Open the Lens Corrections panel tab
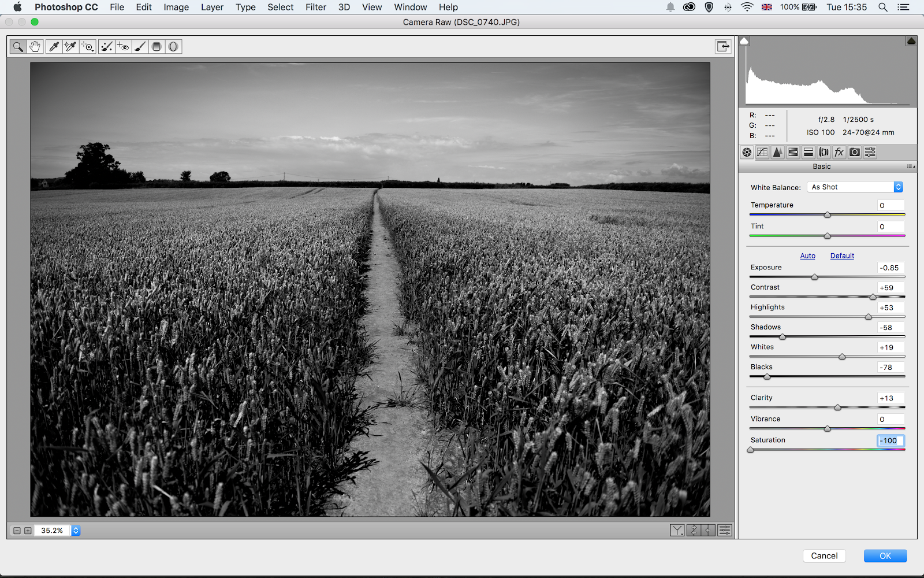The image size is (924, 578). click(x=824, y=152)
